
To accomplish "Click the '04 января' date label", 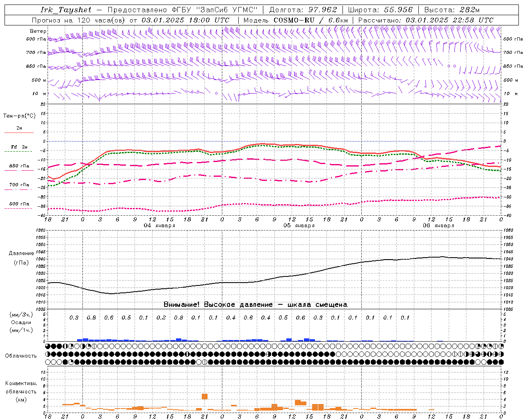I will point(159,226).
